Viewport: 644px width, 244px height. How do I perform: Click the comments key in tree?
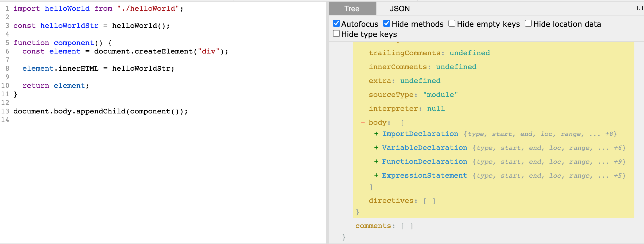click(373, 226)
